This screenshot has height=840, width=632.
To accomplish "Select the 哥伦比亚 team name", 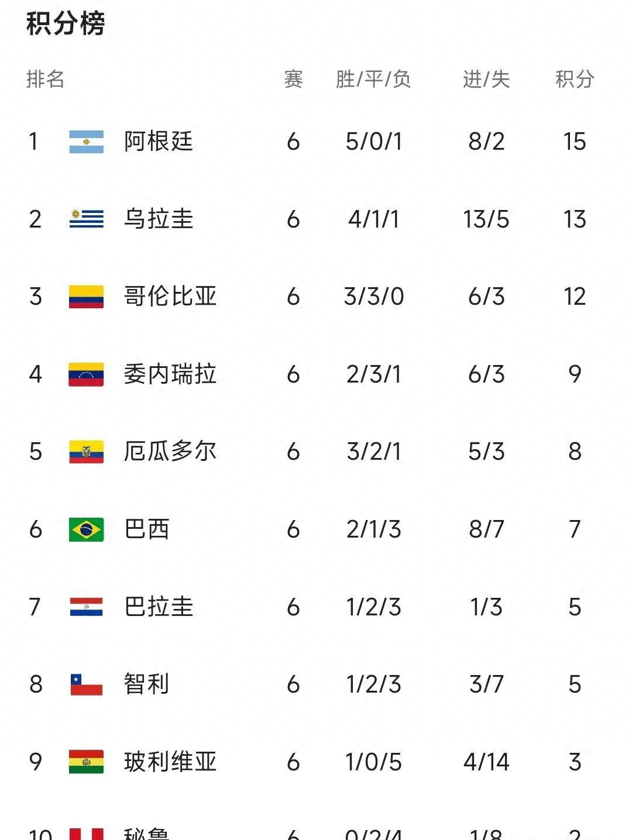I will coord(170,297).
